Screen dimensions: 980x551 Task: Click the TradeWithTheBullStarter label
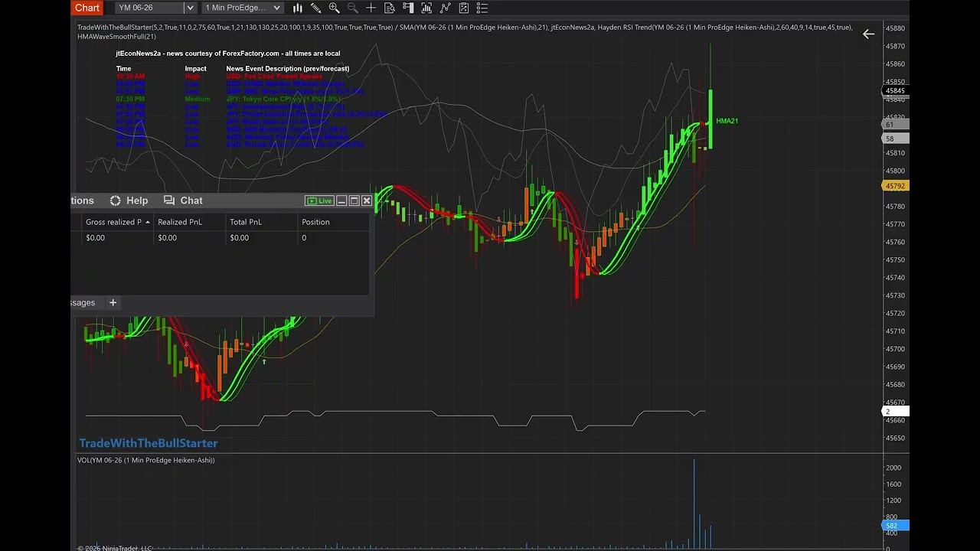coord(149,443)
